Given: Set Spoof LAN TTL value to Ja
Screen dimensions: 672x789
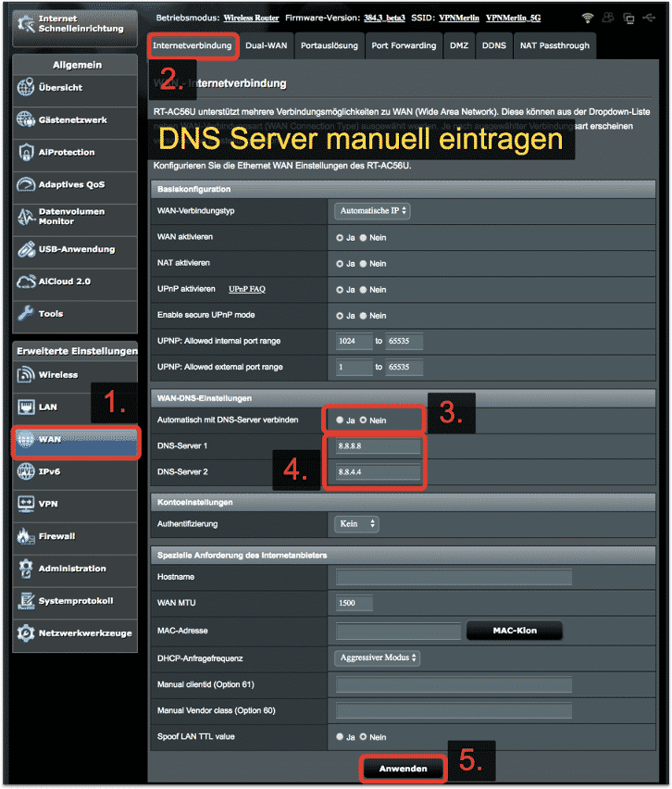Looking at the screenshot, I should pos(340,736).
